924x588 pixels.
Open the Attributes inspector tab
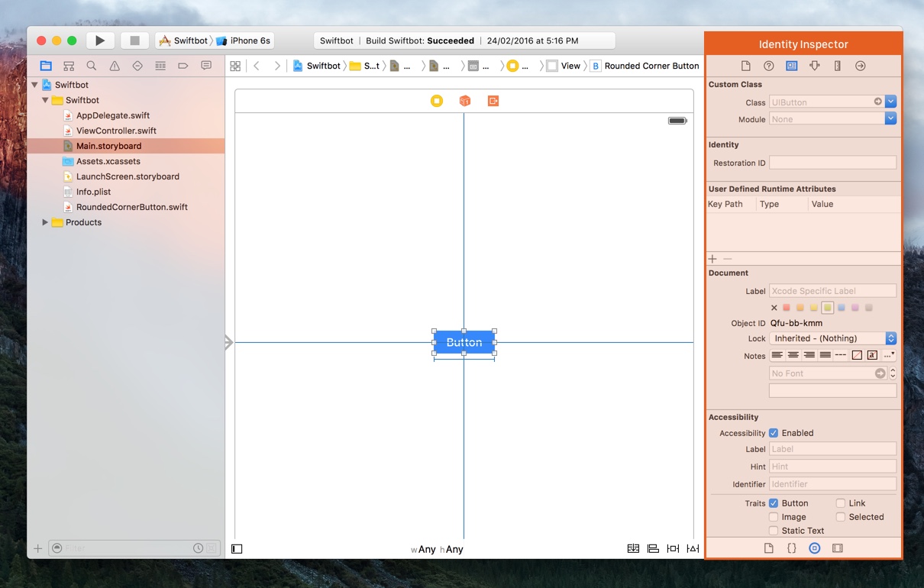[x=814, y=66]
